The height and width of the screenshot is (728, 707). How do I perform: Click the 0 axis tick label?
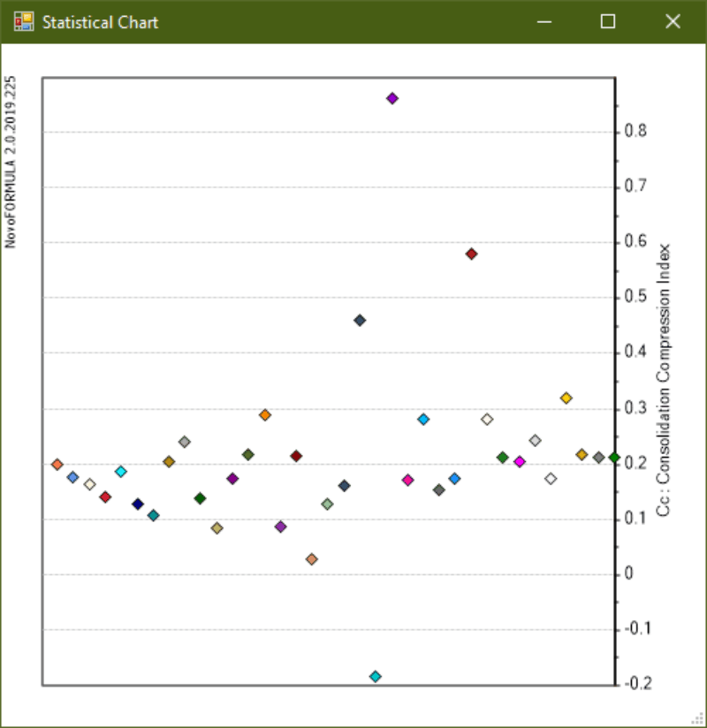[x=628, y=573]
